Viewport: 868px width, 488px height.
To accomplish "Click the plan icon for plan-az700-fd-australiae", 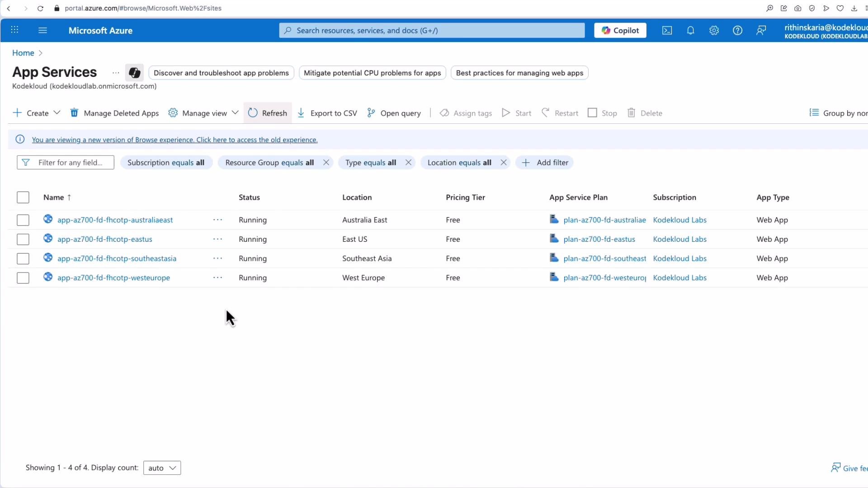I will pyautogui.click(x=554, y=219).
